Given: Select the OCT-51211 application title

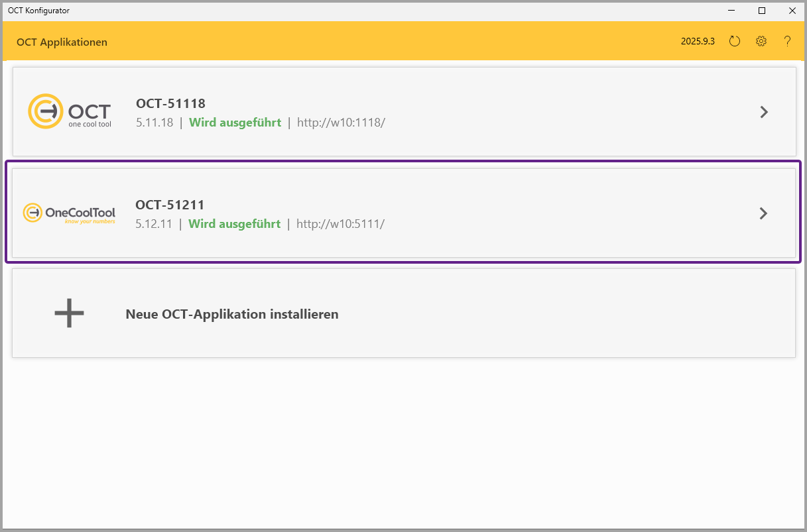Looking at the screenshot, I should (170, 205).
